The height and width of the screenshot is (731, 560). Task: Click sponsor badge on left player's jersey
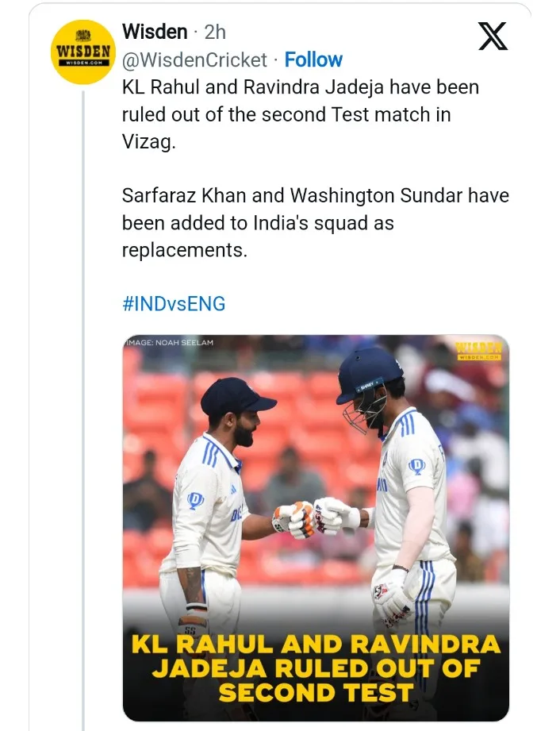coord(195,500)
